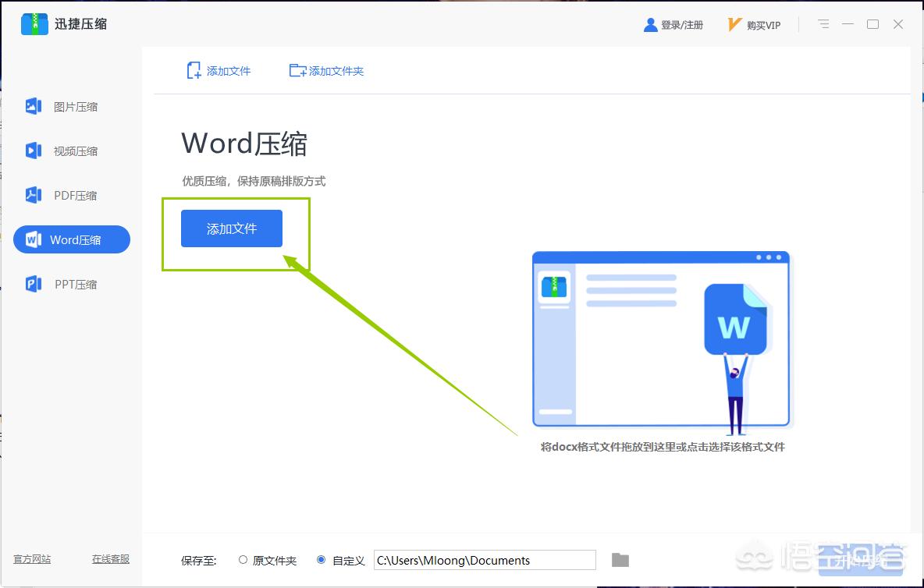Click the save path input field
The width and height of the screenshot is (924, 588).
click(x=484, y=560)
